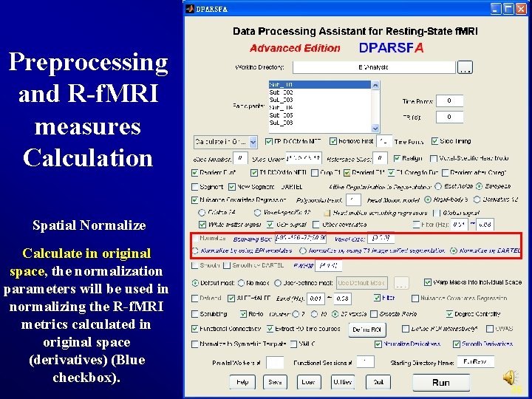Toggle the CSF signal checkbox

pos(270,225)
